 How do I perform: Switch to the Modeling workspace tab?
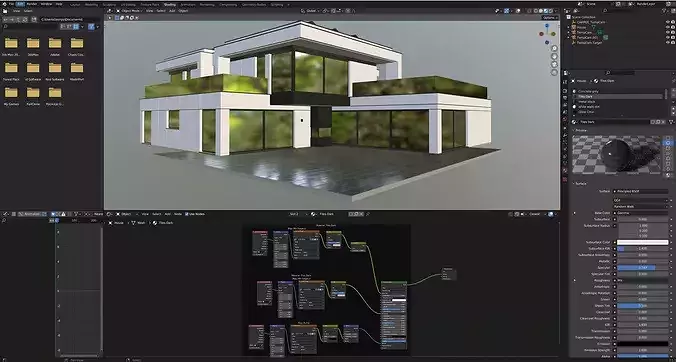coord(91,4)
